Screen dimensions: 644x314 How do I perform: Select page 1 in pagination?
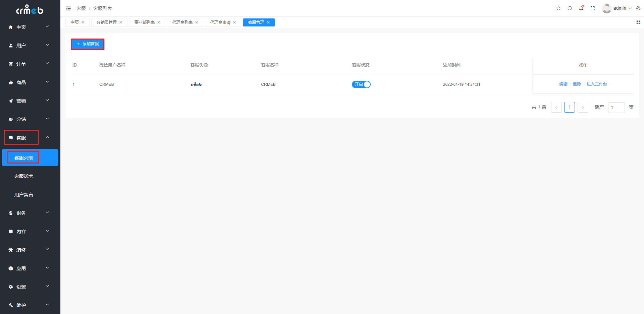tap(570, 107)
